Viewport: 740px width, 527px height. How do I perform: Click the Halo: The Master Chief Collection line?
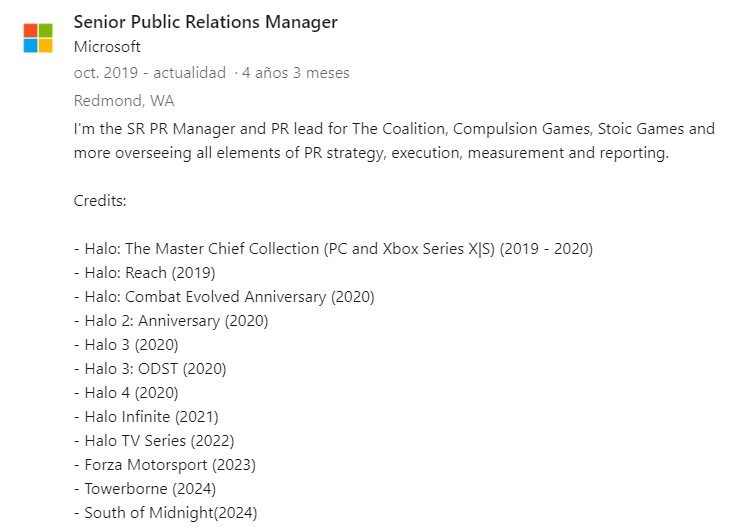[334, 249]
